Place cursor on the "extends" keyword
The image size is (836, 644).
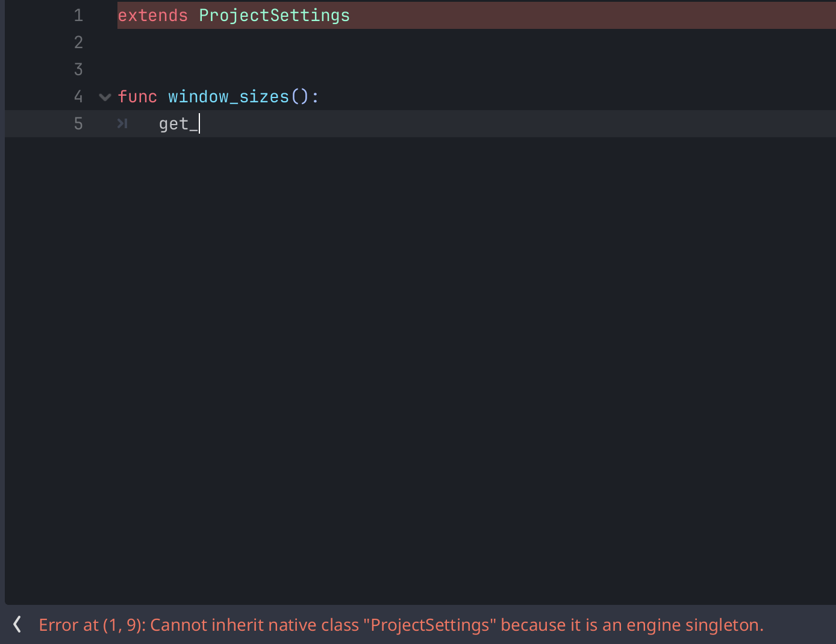[x=152, y=15]
